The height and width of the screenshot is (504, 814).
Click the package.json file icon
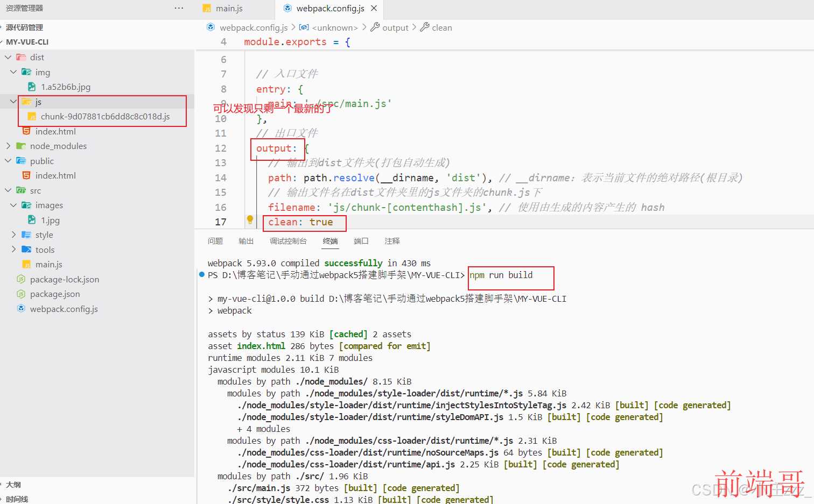click(x=21, y=294)
